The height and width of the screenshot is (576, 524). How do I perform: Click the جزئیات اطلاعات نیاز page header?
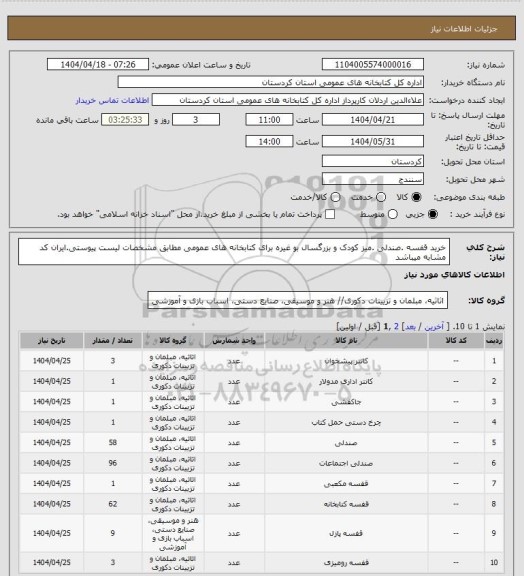point(464,29)
